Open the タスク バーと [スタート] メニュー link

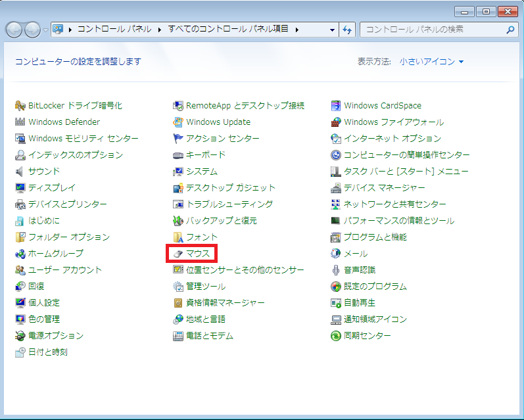tap(406, 172)
